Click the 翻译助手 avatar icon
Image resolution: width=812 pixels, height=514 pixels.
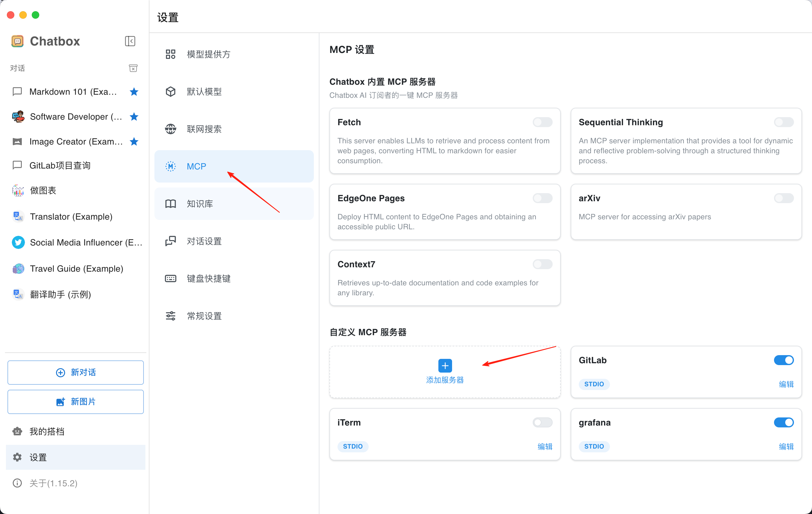coord(18,294)
